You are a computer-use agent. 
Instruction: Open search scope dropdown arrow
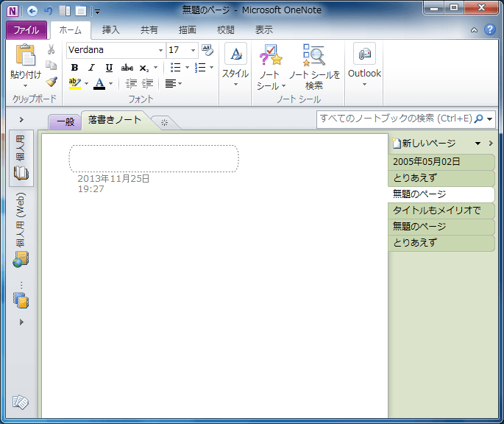point(489,119)
